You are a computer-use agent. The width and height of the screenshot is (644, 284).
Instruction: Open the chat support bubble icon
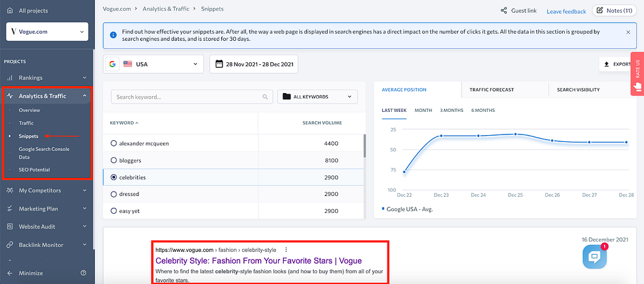[x=594, y=257]
